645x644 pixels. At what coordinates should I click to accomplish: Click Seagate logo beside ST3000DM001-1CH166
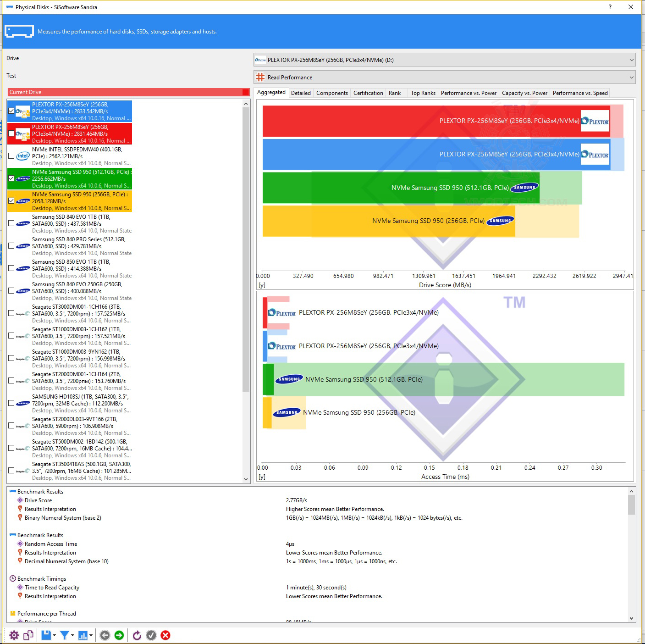point(23,314)
